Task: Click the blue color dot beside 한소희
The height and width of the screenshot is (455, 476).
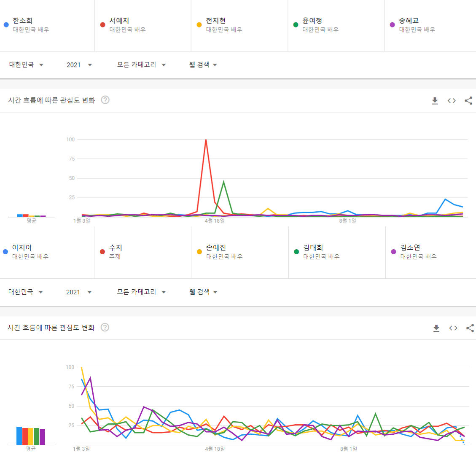Action: [x=6, y=25]
